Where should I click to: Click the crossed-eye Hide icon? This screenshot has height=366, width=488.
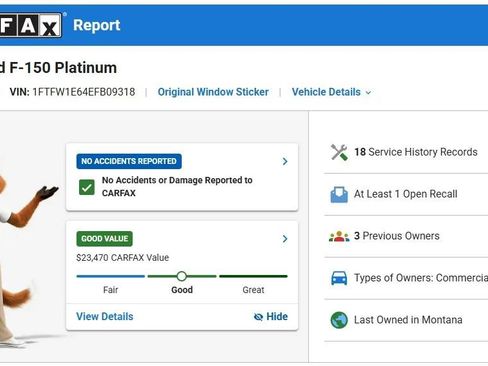tap(258, 317)
